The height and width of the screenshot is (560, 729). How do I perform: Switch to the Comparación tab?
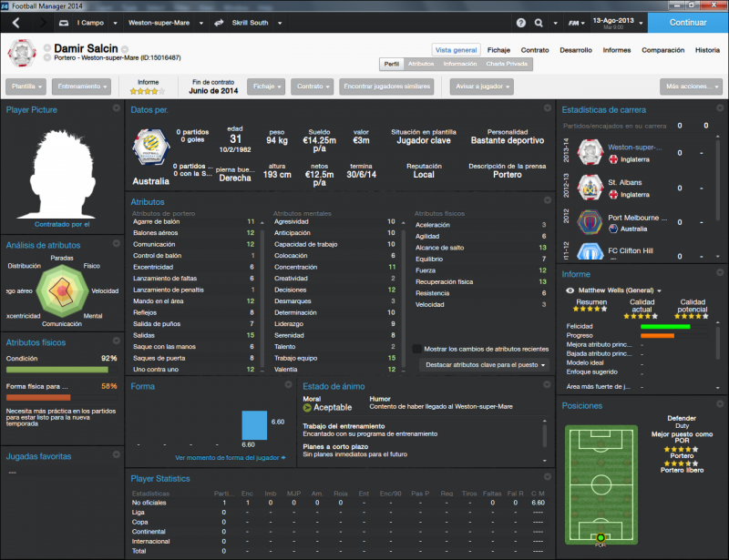point(663,50)
